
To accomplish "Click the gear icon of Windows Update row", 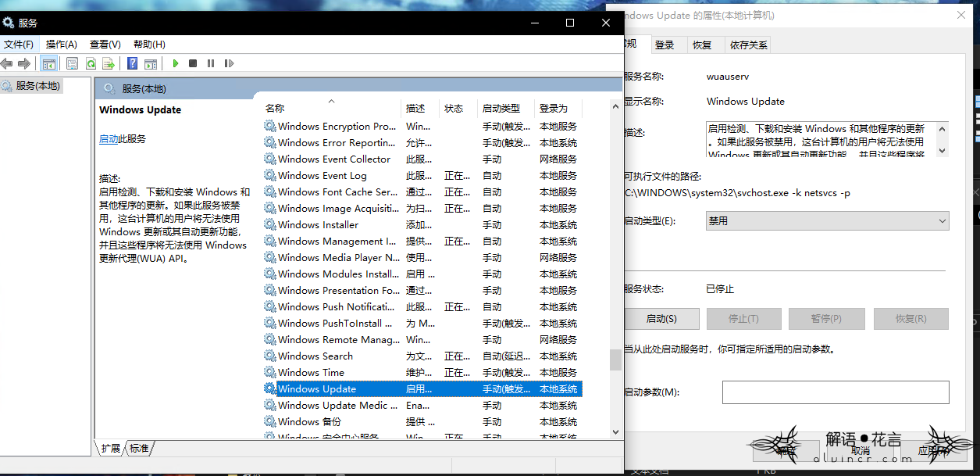I will (x=270, y=388).
